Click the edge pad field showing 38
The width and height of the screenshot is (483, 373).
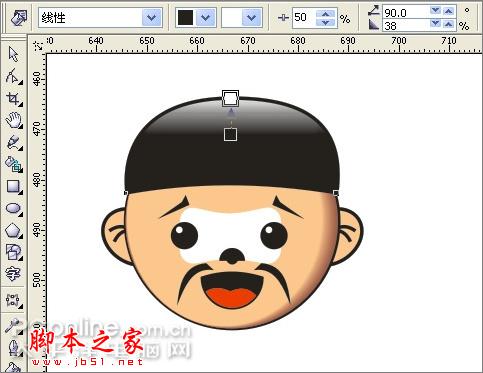pyautogui.click(x=405, y=25)
